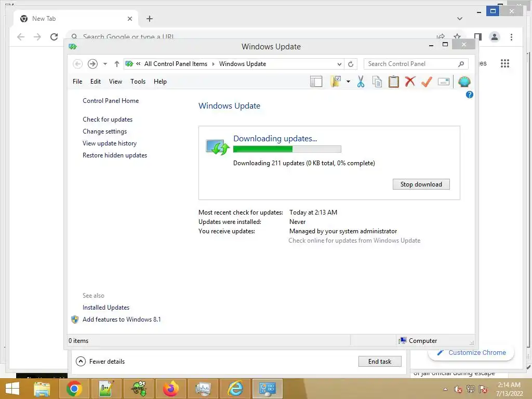532x399 pixels.
Task: Open the File menu
Action: (x=77, y=82)
